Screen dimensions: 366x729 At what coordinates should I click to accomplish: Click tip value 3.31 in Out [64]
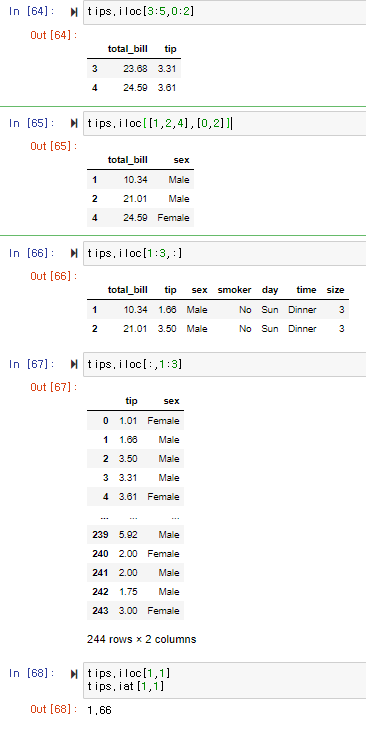point(167,68)
